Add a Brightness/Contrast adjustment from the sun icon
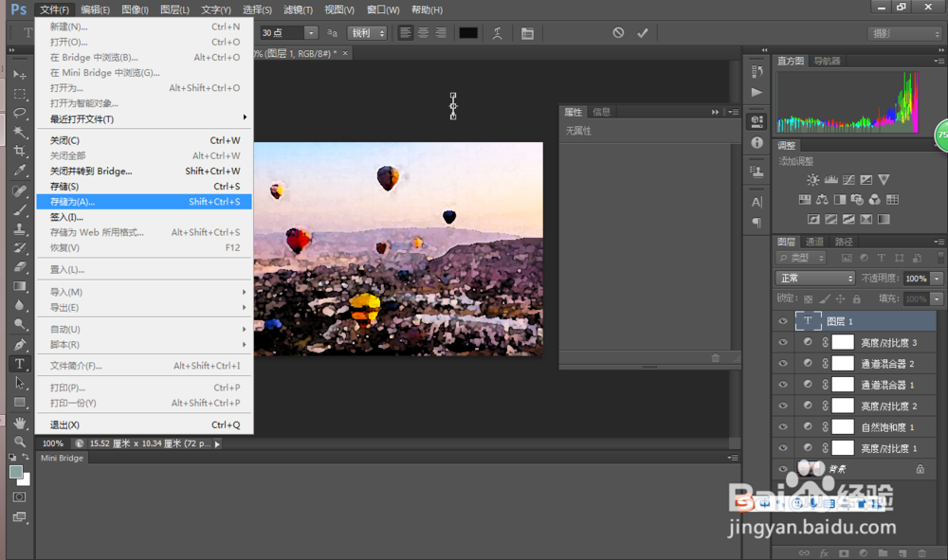Image resolution: width=948 pixels, height=560 pixels. 812,179
